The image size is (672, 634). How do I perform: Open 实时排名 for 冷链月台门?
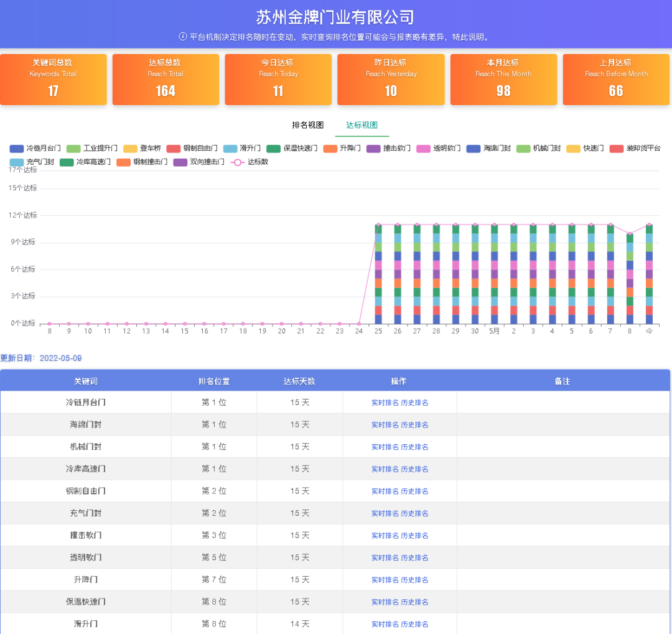pyautogui.click(x=385, y=403)
